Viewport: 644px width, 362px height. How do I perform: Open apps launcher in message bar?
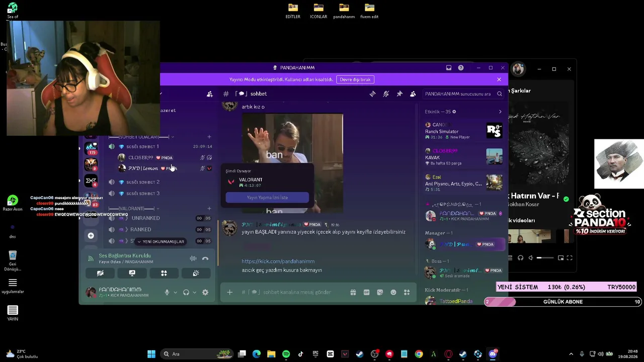click(407, 292)
